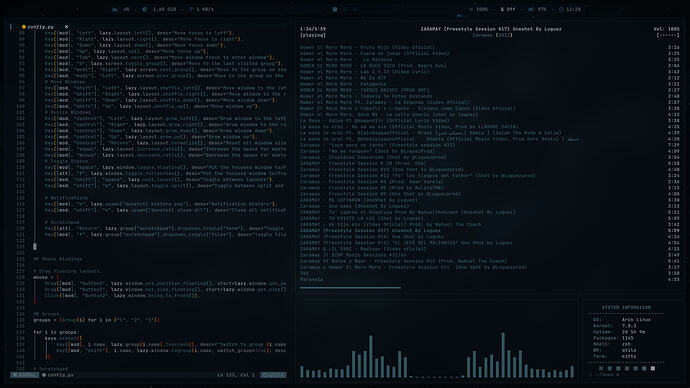The image size is (690, 388).
Task: Select track ZARAMAY Freestyle Session #18
Action: click(372, 237)
